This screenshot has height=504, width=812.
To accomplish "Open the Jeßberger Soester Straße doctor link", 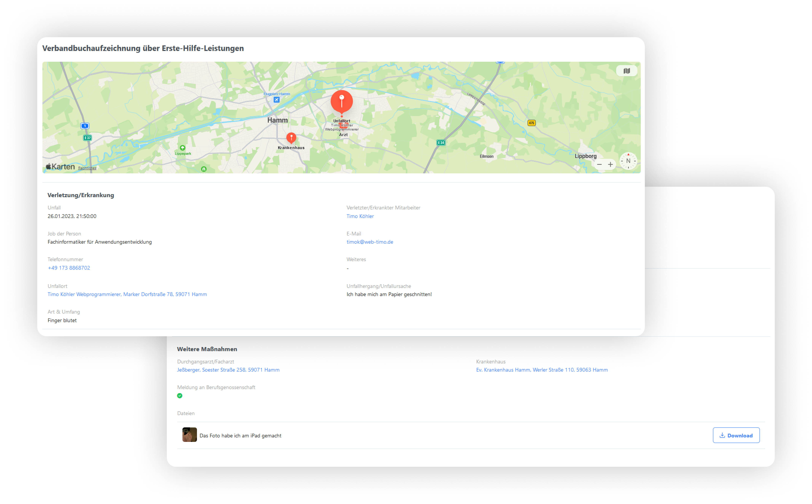I will click(x=228, y=370).
